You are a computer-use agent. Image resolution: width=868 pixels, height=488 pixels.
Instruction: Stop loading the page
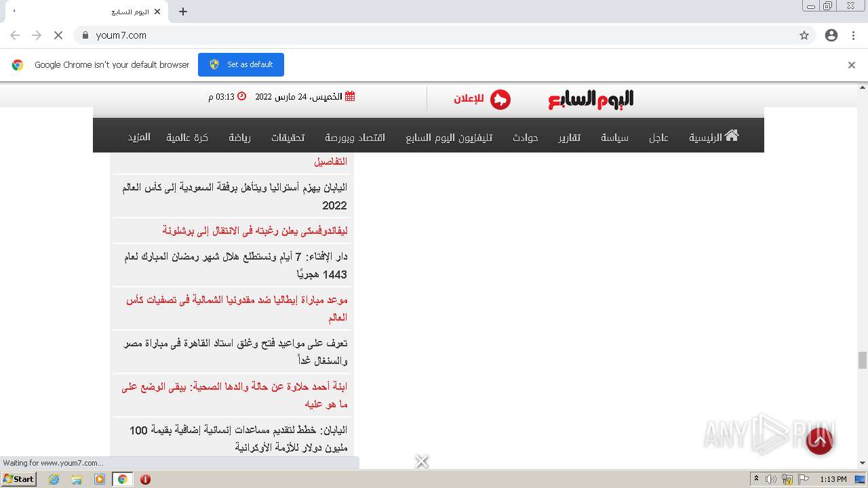click(58, 35)
